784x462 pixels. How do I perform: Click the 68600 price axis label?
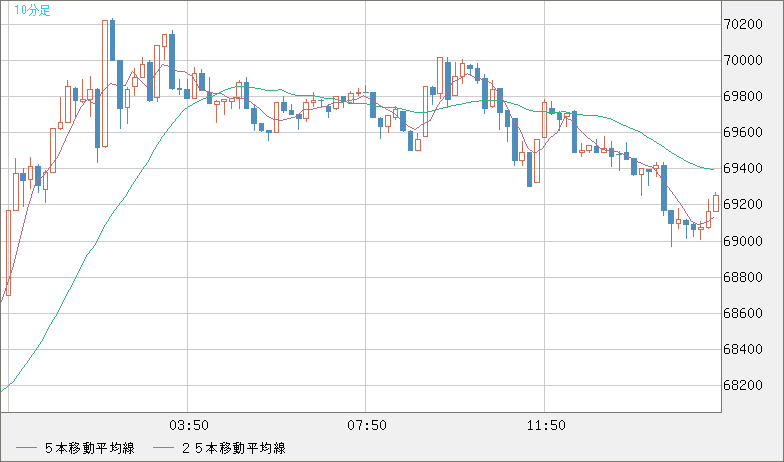(x=743, y=313)
